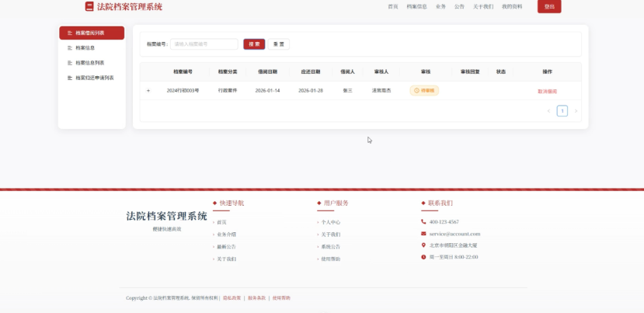Click the list icon beside 档案归还申请列表

70,78
